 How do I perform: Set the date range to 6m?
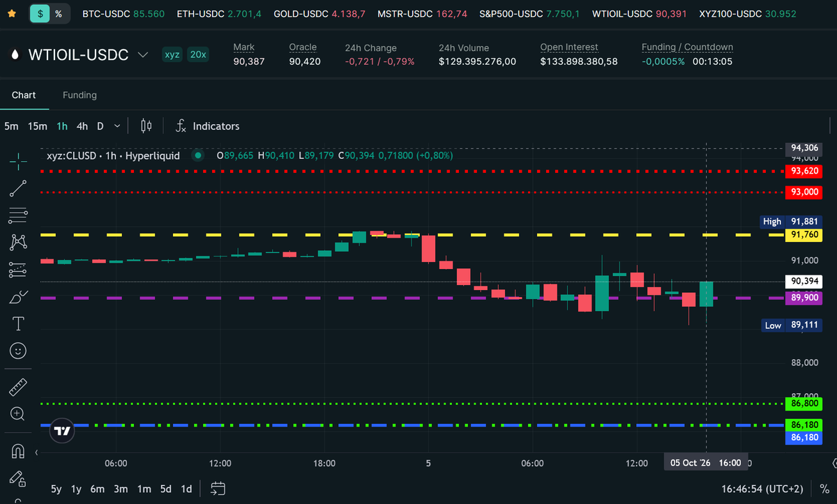98,489
